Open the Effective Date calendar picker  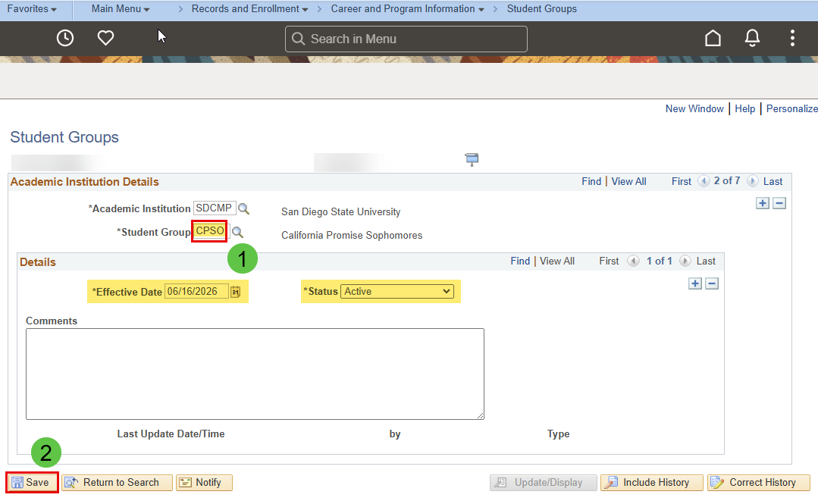click(236, 292)
